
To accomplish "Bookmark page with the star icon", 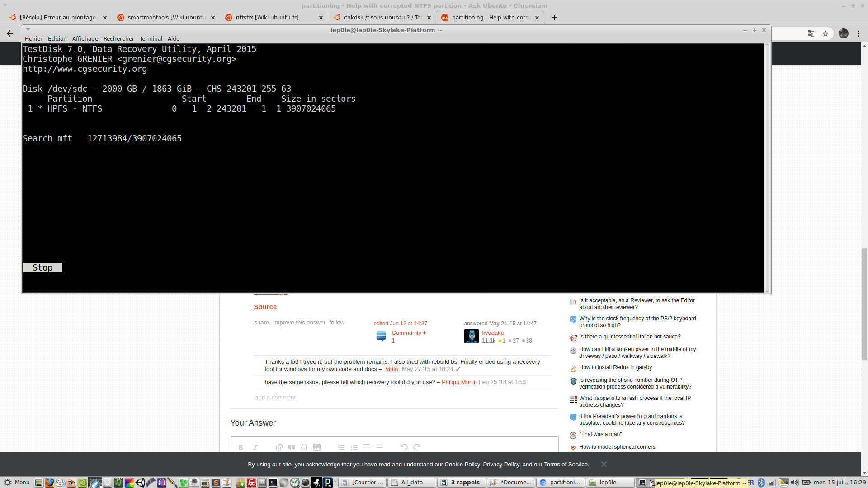I will [826, 33].
